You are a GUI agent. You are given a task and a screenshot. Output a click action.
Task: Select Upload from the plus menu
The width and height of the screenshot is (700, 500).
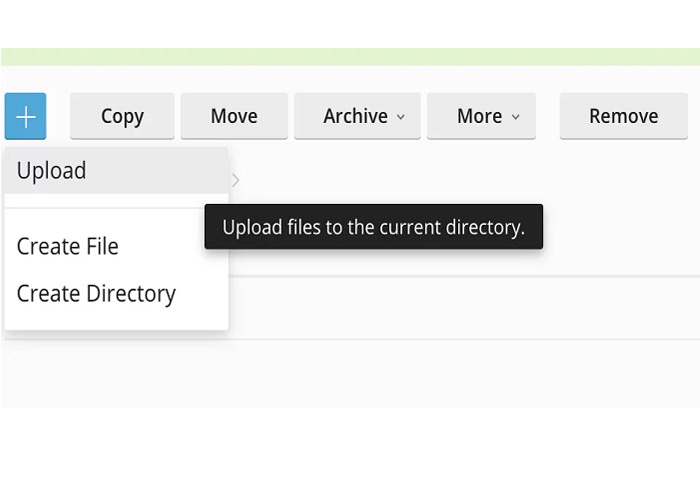click(x=52, y=171)
